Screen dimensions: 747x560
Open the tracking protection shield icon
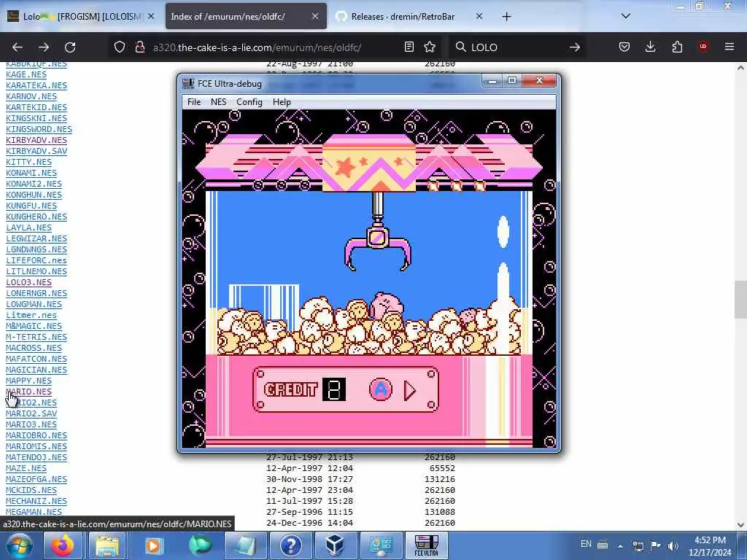pos(120,47)
